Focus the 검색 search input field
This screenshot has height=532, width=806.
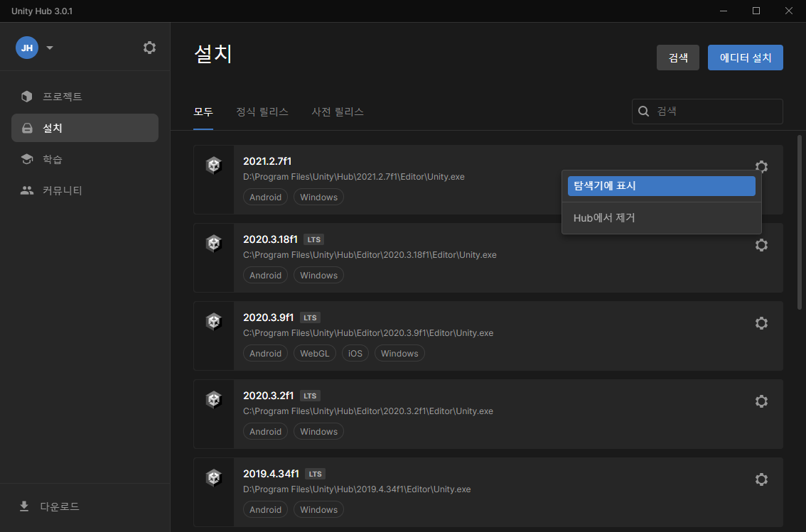click(707, 112)
